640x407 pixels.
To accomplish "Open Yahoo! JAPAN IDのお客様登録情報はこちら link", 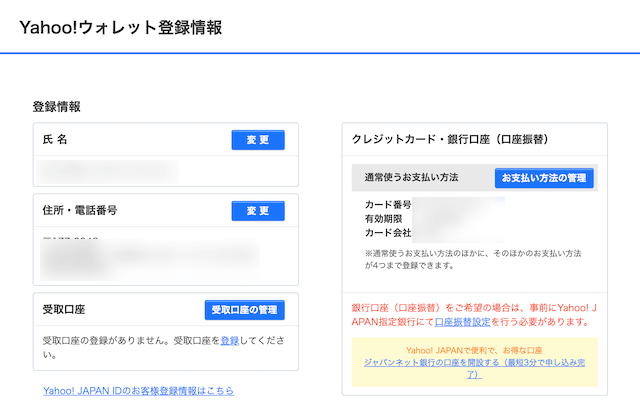I will pos(138,390).
